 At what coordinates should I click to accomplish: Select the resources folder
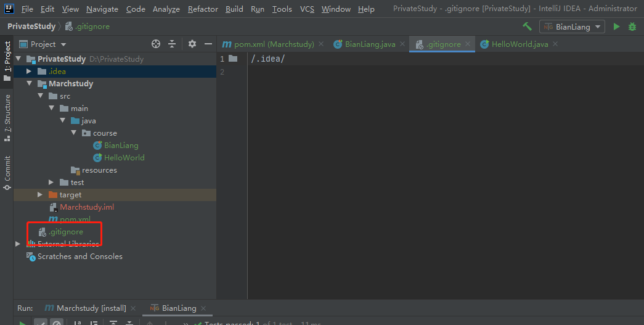pos(99,170)
